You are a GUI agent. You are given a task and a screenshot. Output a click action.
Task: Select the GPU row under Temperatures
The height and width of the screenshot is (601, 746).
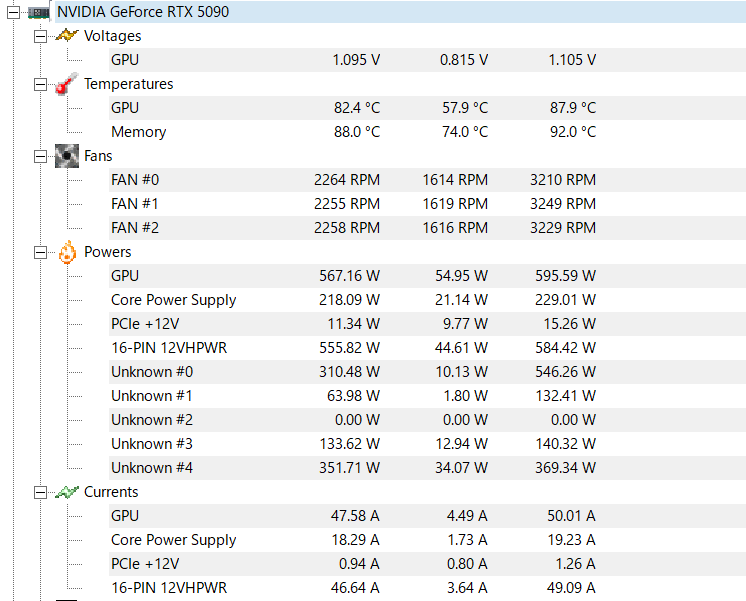(x=427, y=108)
